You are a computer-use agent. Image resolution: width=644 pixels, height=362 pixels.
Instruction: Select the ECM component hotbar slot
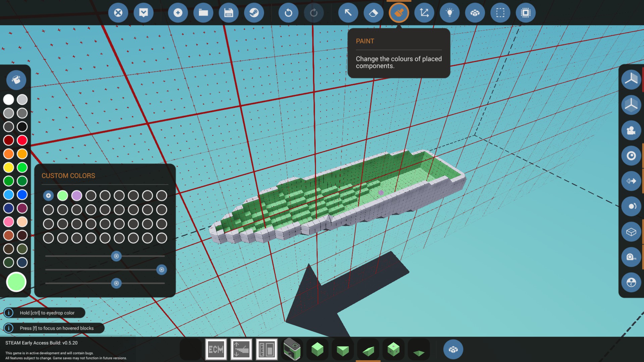coord(216,350)
